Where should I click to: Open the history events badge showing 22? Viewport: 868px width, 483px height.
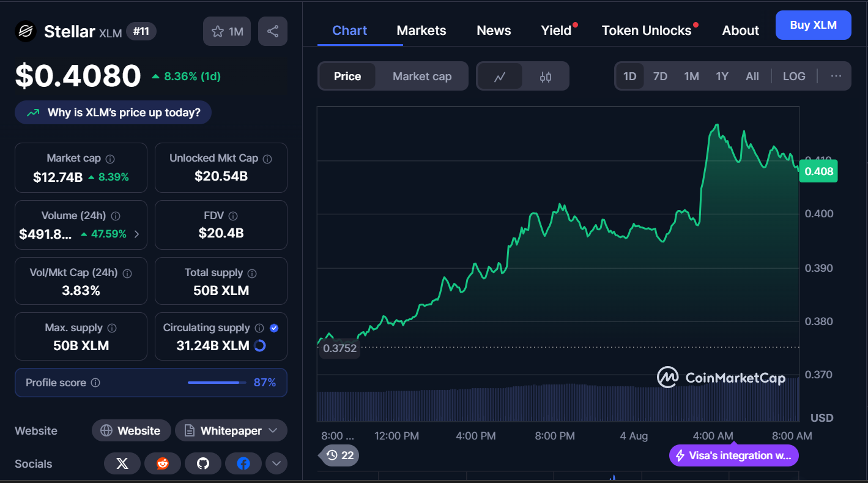pyautogui.click(x=340, y=455)
